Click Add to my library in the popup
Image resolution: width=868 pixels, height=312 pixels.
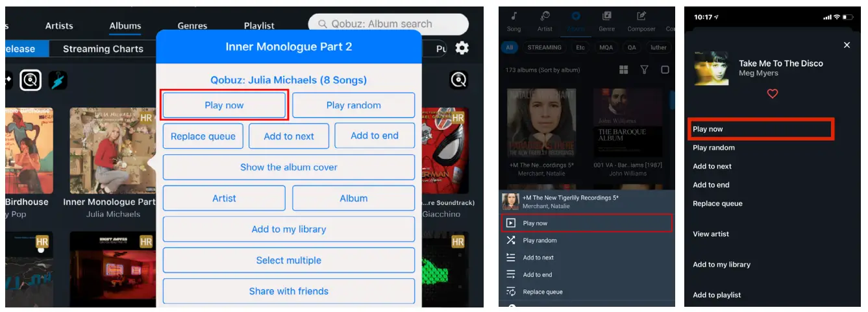click(289, 230)
